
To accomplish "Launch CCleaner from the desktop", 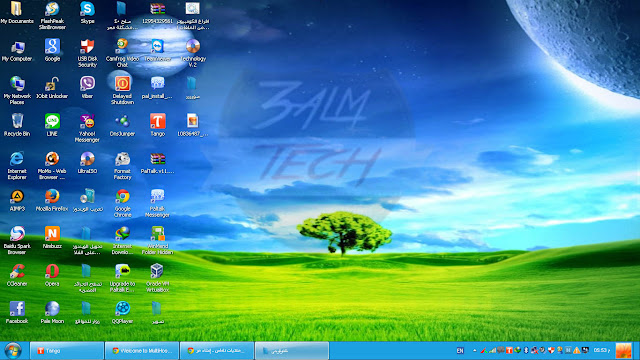I will click(x=17, y=275).
